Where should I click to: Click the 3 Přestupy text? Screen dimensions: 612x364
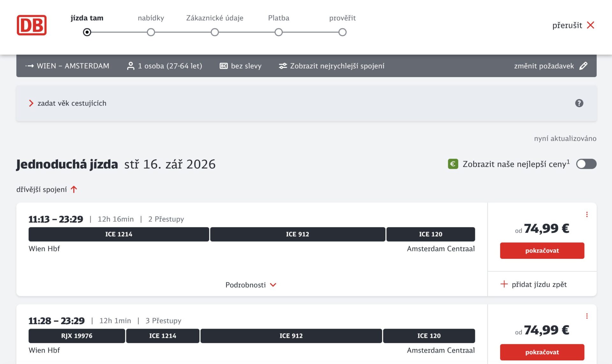click(x=164, y=321)
